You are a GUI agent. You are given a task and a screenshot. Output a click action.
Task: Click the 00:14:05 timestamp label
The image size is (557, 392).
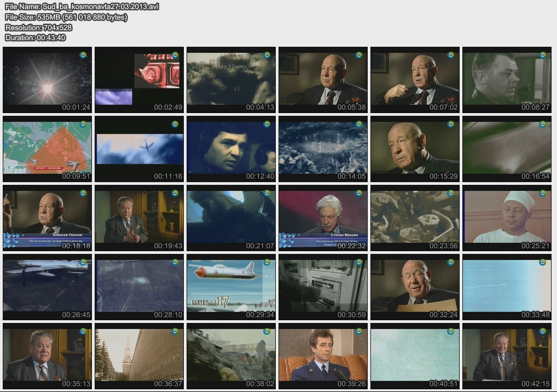pyautogui.click(x=352, y=176)
